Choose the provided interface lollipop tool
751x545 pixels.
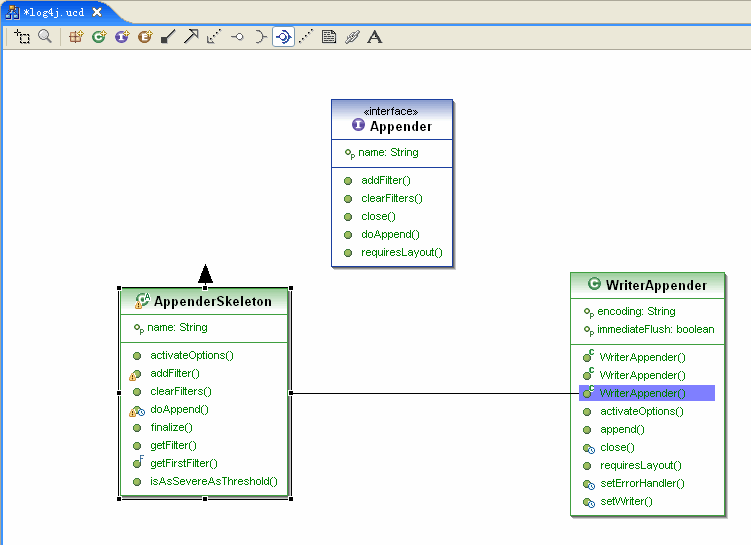pos(237,37)
